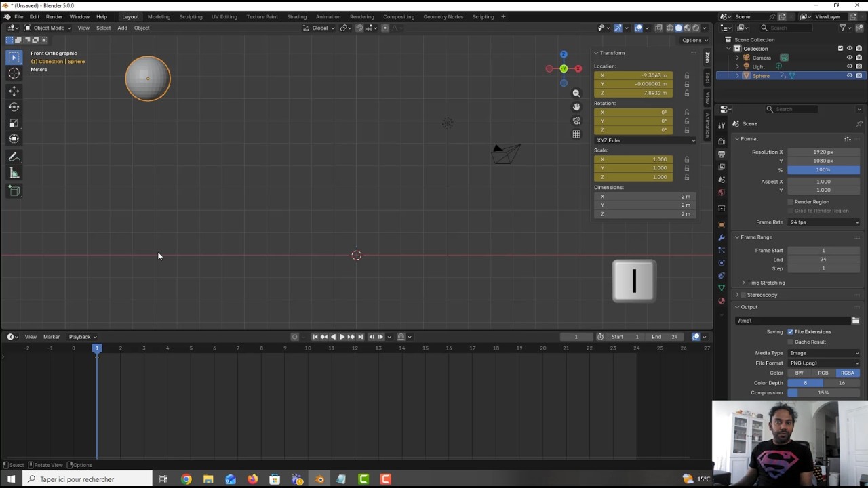The height and width of the screenshot is (488, 868).
Task: Pick the Annotate pencil tool
Action: click(x=14, y=157)
